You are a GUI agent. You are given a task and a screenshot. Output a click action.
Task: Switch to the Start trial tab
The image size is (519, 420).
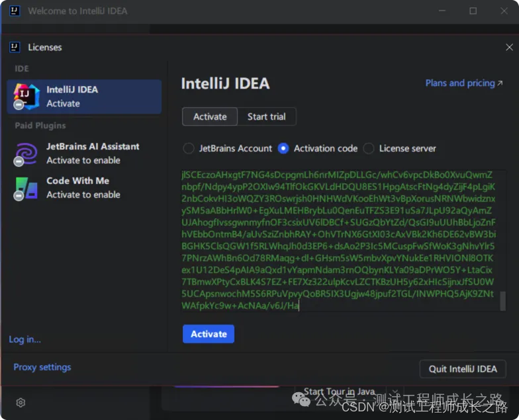(x=266, y=116)
